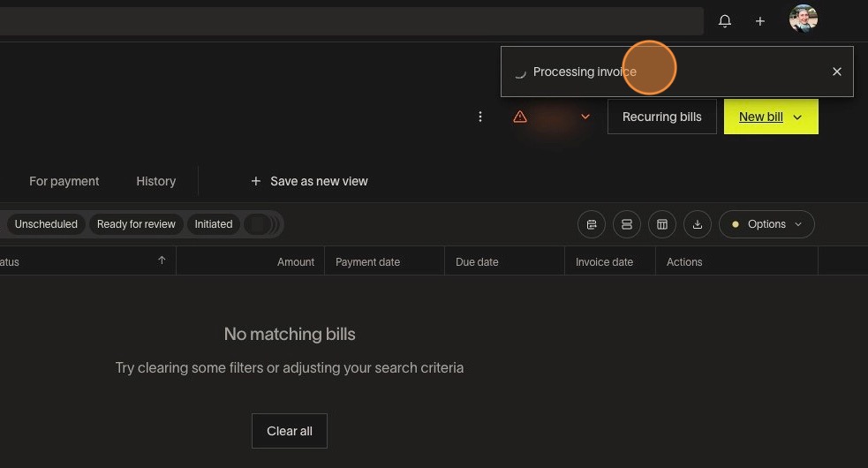Click the stacked-rows row density icon
The image size is (868, 468).
pos(627,224)
